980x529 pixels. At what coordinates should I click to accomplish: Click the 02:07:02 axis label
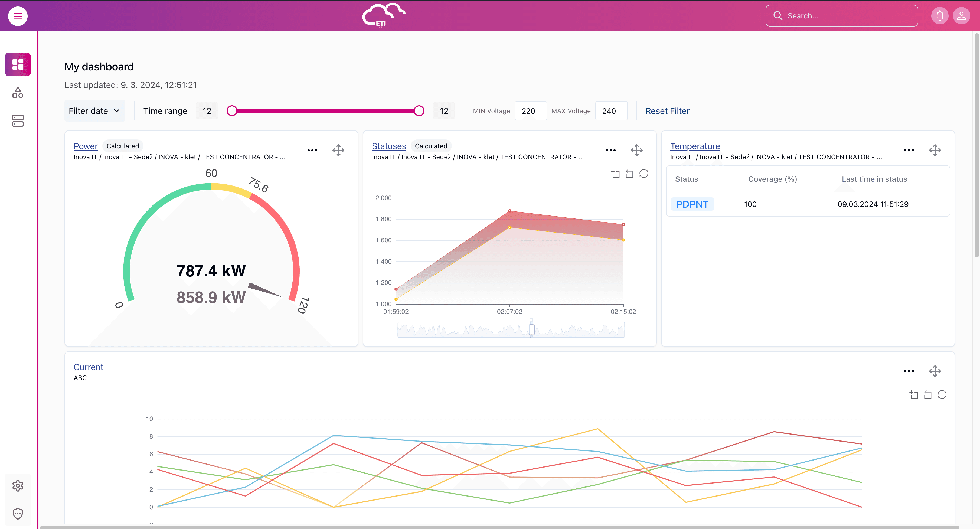pyautogui.click(x=509, y=311)
